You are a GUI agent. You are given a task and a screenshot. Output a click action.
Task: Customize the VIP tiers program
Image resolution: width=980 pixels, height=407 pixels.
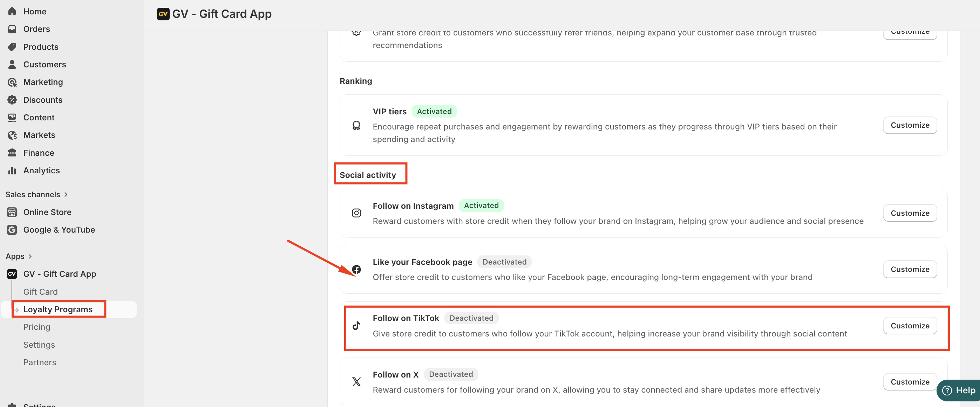(910, 125)
